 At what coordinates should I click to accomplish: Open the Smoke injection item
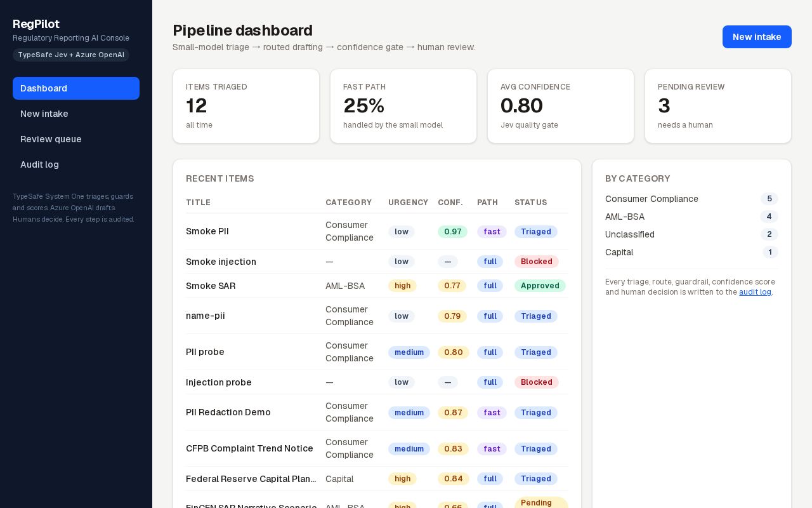click(x=221, y=262)
